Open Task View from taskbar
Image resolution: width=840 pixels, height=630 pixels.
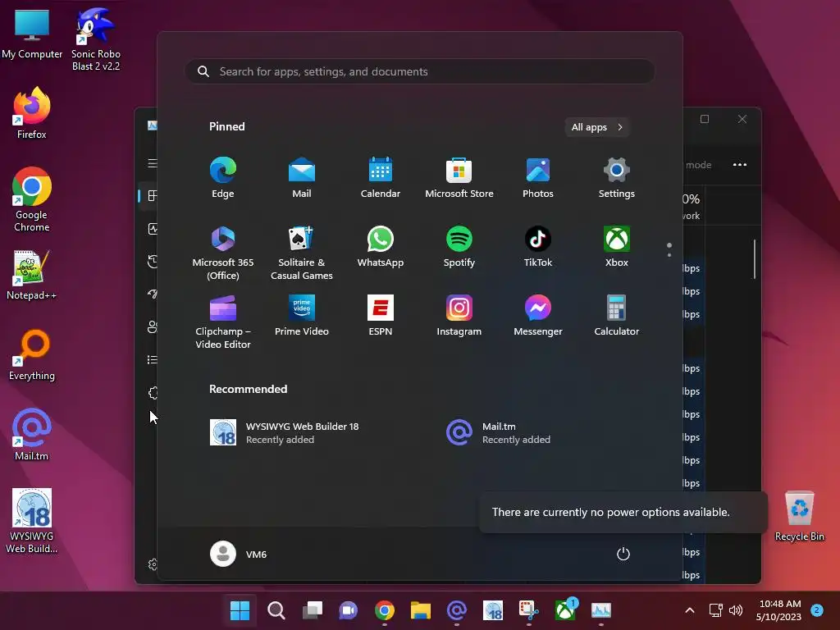[313, 610]
